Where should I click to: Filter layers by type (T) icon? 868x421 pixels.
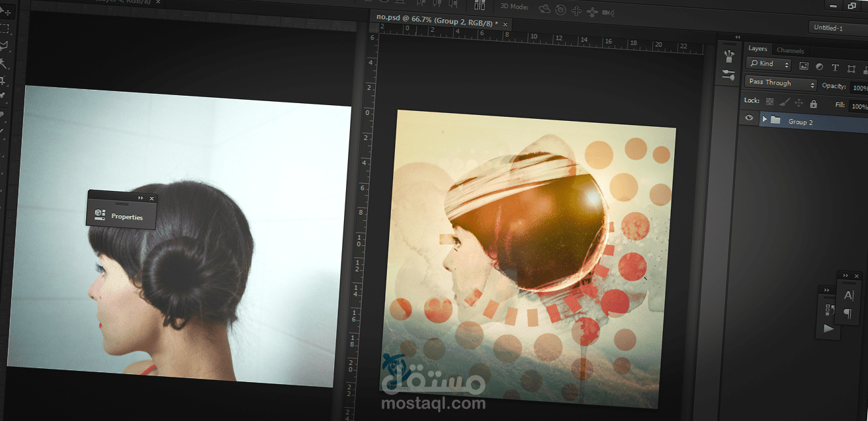[x=835, y=67]
